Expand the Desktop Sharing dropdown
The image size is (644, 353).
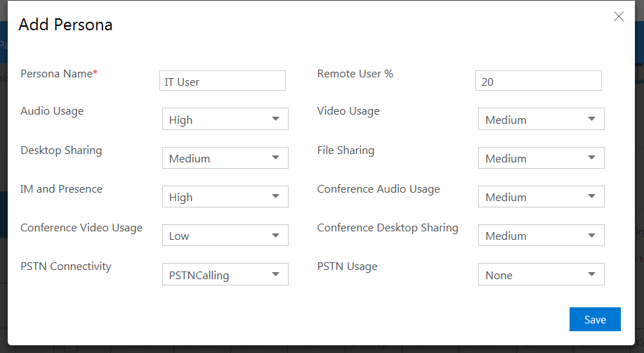point(225,158)
